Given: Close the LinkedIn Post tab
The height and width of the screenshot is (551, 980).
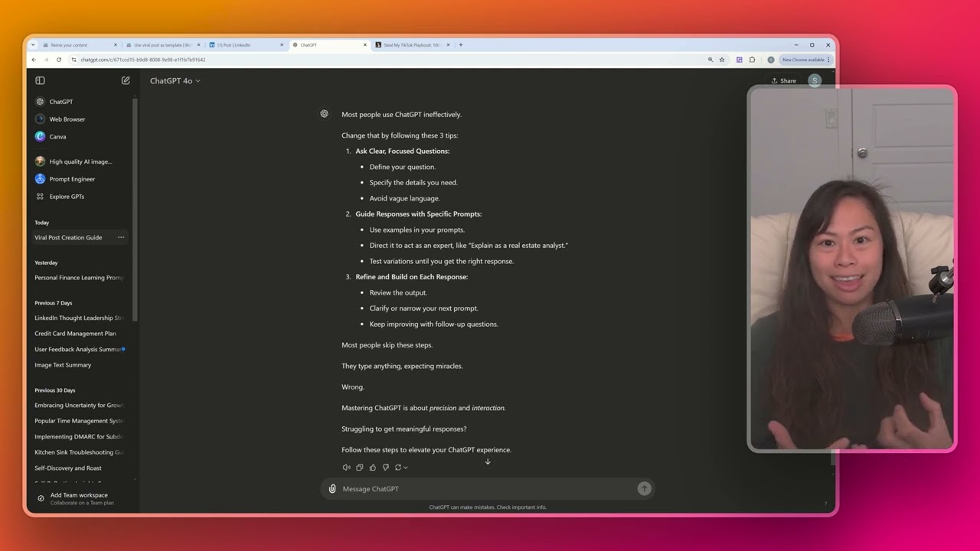Looking at the screenshot, I should tap(282, 45).
